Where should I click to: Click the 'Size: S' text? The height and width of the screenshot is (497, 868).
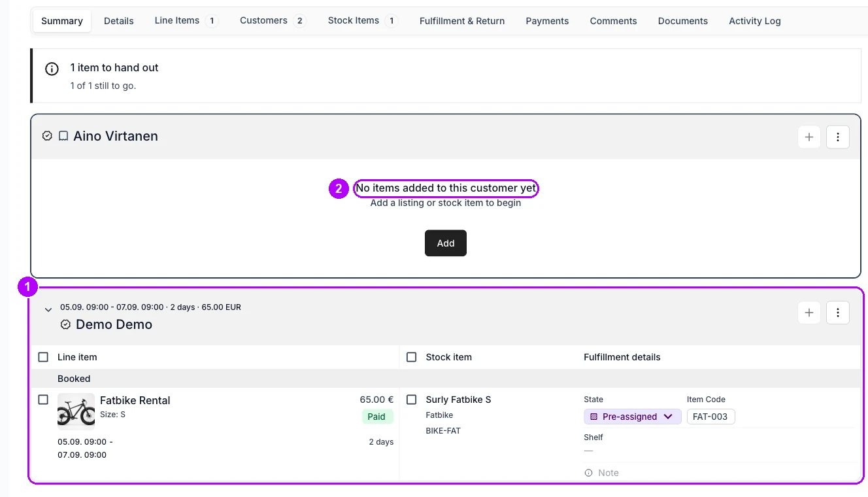tap(112, 415)
